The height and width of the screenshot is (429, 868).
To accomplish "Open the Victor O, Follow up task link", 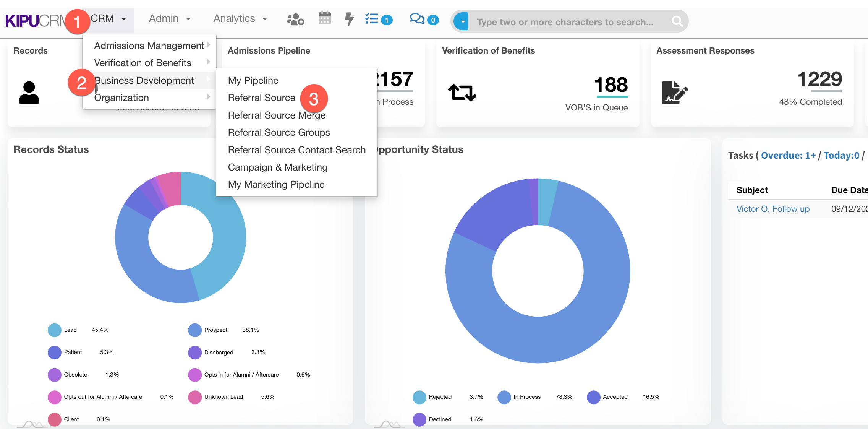I will pyautogui.click(x=773, y=209).
